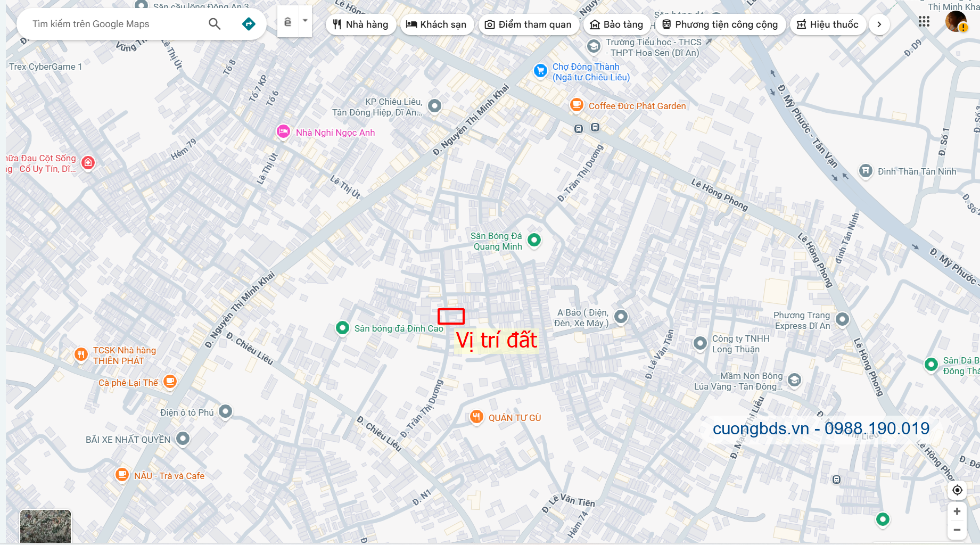Select the Coffee Đức Phát Garden pin
The image size is (980, 545).
tap(577, 105)
